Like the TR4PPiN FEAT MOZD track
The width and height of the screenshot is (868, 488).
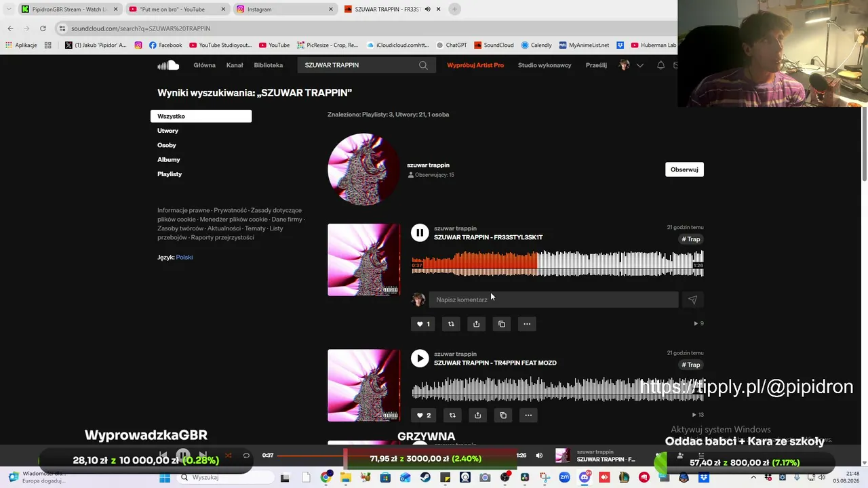423,415
